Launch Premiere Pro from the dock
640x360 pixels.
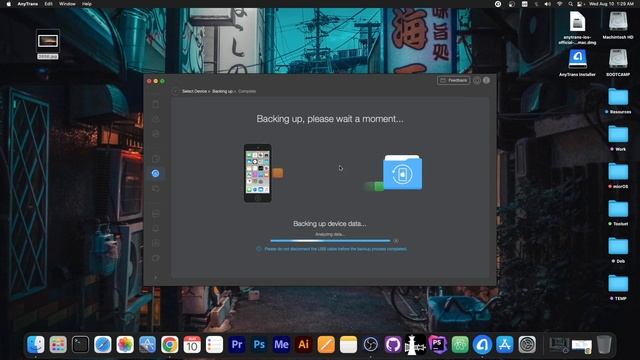(x=237, y=344)
